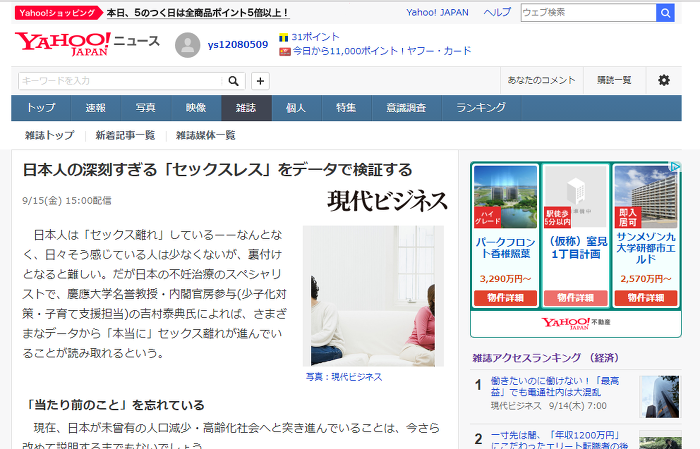Select the 特集 tab
700x449 pixels.
coord(346,108)
